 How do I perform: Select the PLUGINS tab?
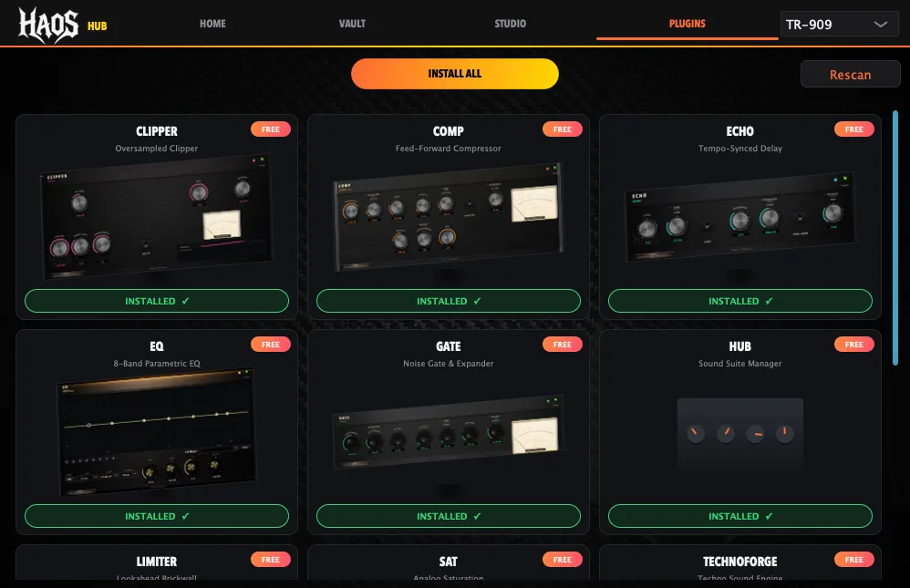pos(688,24)
